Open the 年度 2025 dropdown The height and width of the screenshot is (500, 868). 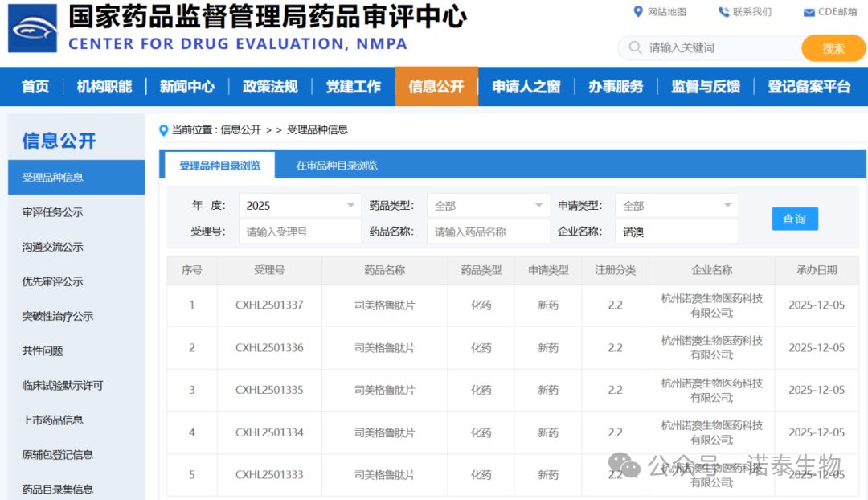[299, 206]
